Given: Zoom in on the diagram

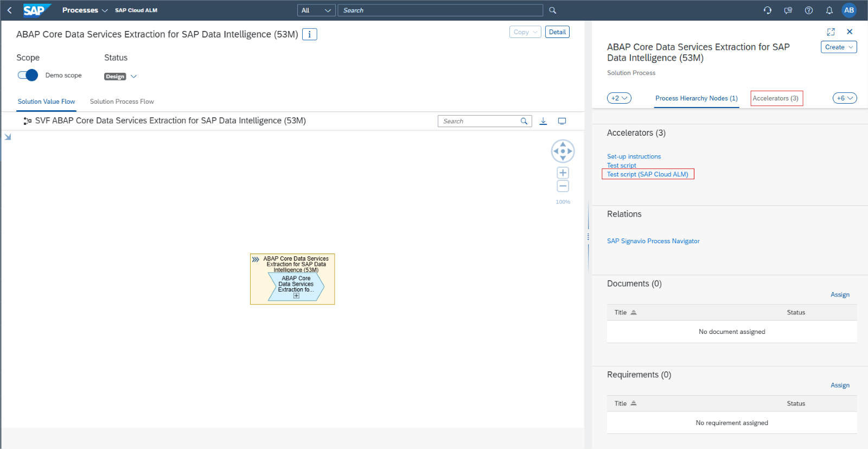Looking at the screenshot, I should point(563,173).
